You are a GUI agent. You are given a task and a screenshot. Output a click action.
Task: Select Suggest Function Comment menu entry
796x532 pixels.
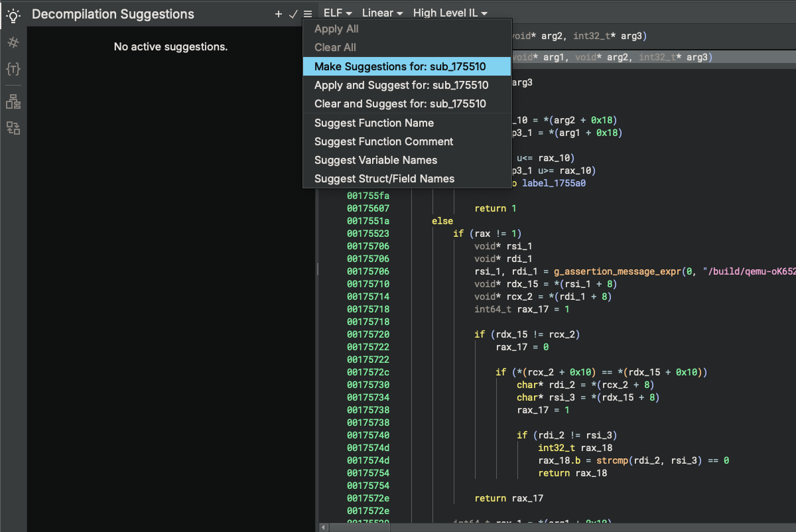point(383,141)
